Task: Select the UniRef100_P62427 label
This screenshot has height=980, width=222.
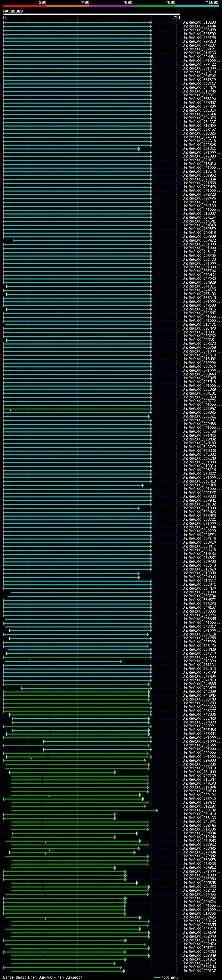Action: click(x=199, y=891)
